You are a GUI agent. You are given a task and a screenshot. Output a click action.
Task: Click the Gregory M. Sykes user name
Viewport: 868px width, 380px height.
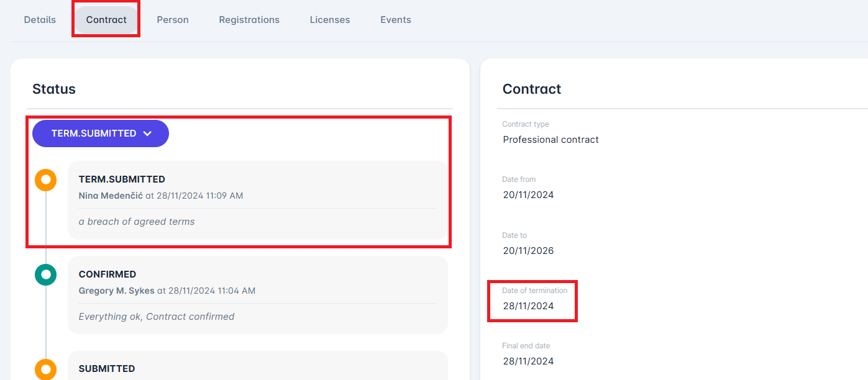[116, 291]
